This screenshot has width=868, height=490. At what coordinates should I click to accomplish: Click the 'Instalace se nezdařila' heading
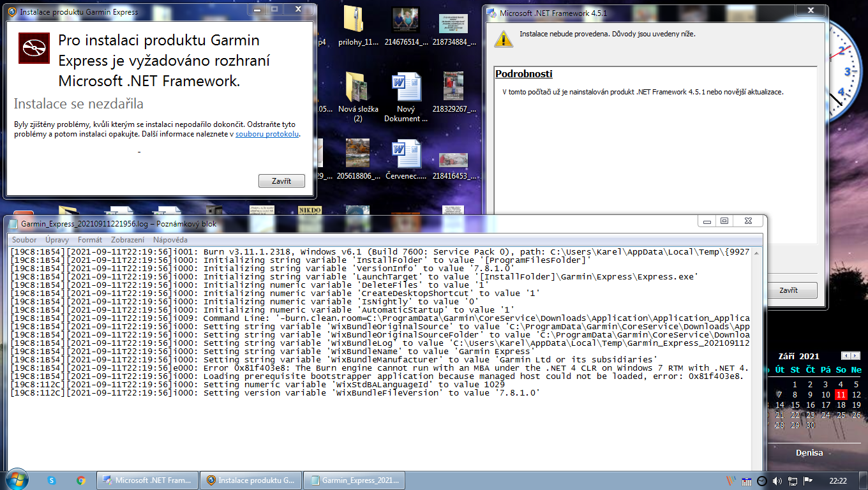click(79, 104)
